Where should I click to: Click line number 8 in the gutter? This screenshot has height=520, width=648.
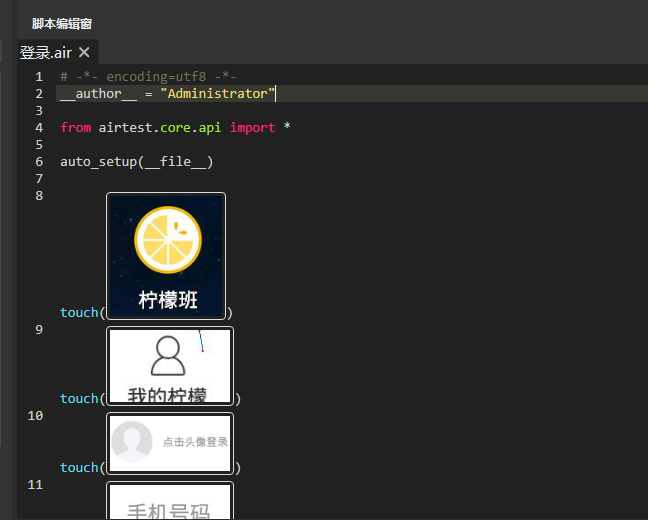click(x=38, y=196)
